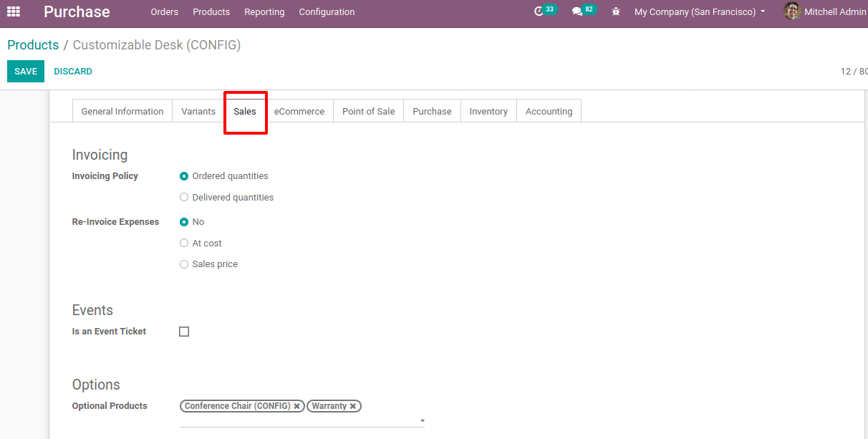Open the apps grid menu icon
Viewport: 868px width, 439px height.
14,11
